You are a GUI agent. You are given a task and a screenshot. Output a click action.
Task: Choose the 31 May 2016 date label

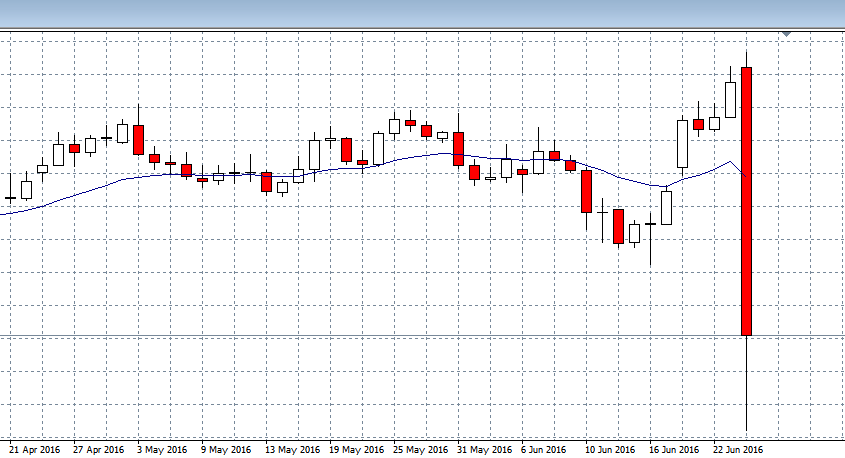pos(484,450)
